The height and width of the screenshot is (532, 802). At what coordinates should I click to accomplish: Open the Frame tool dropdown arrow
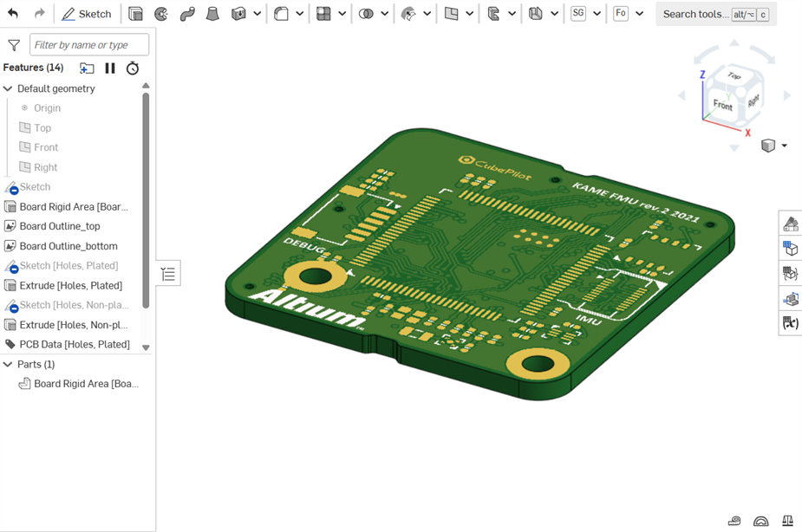tap(512, 14)
